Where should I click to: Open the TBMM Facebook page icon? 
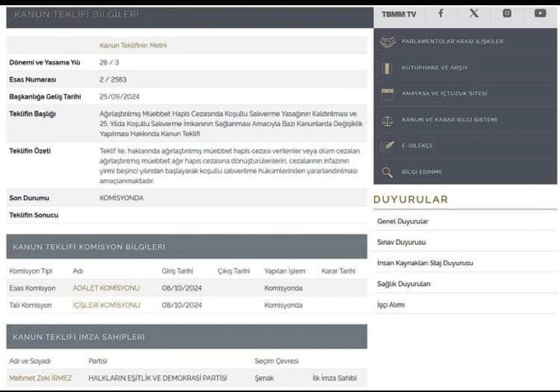coord(441,13)
